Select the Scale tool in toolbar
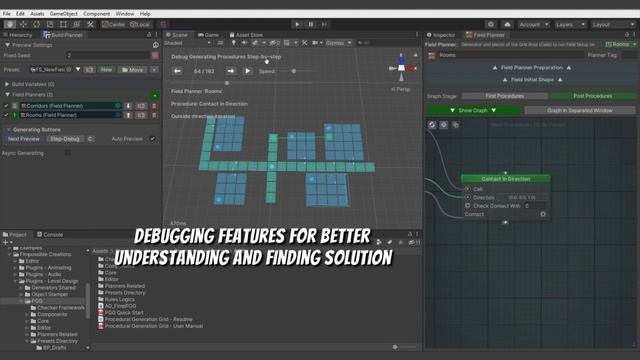 (50, 24)
